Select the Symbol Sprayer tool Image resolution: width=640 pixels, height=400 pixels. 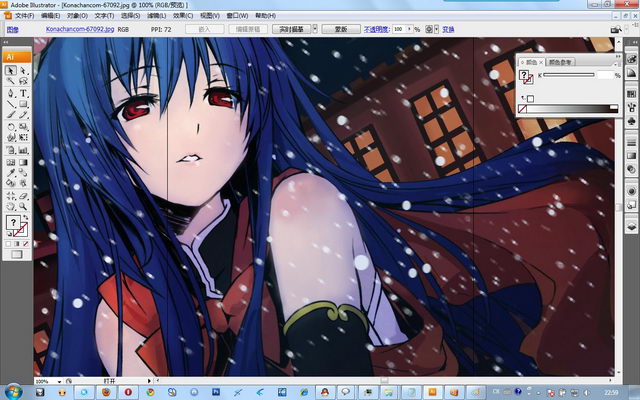tap(11, 151)
